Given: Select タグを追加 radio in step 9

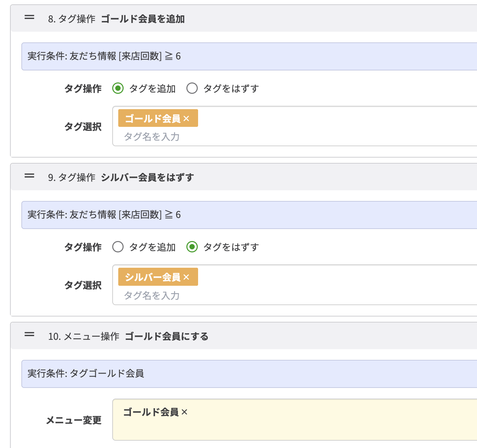Looking at the screenshot, I should (118, 247).
